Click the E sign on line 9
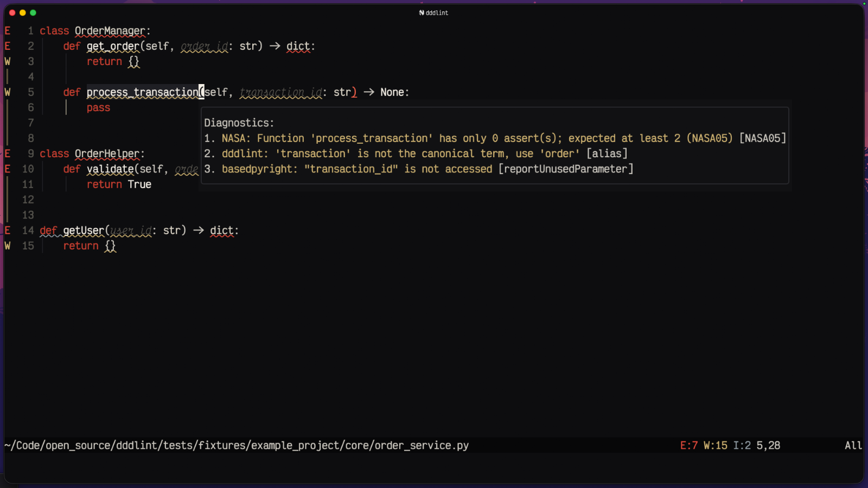This screenshot has height=488, width=868. [x=8, y=153]
